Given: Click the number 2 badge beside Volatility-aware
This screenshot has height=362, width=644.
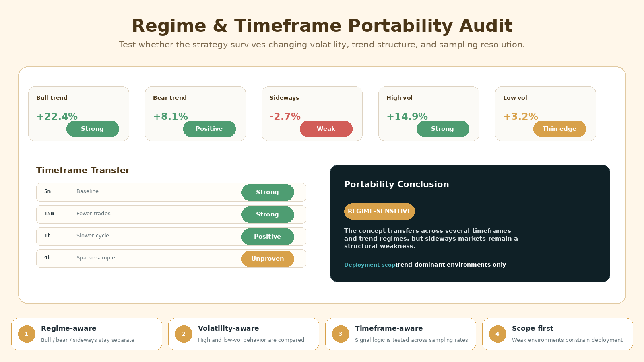Looking at the screenshot, I should pyautogui.click(x=184, y=334).
